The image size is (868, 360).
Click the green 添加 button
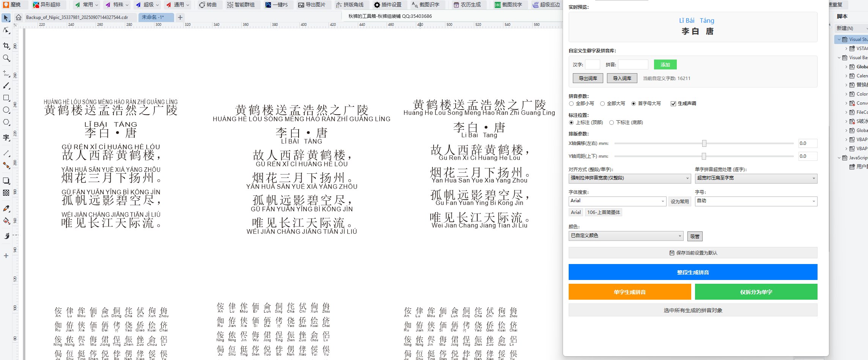pyautogui.click(x=665, y=64)
